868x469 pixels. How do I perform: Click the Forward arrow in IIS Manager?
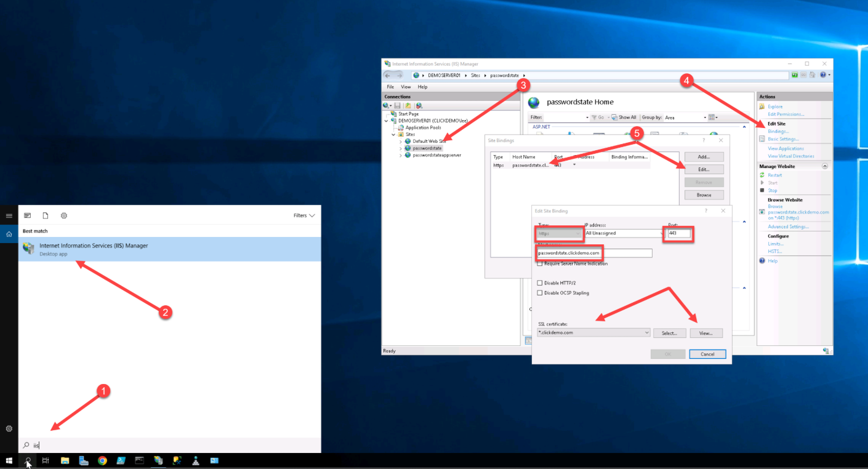(x=400, y=75)
